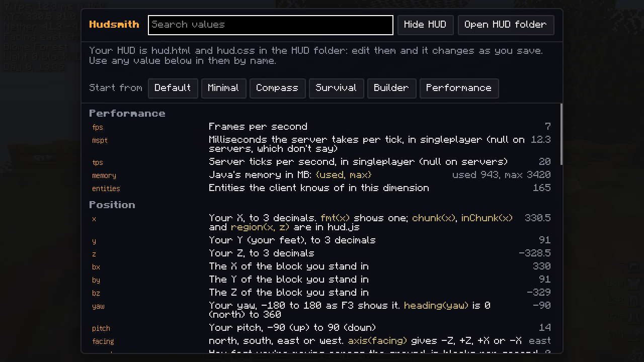The image size is (644, 362).
Task: Click memory reading 'used 943, max 3420'
Action: click(x=502, y=175)
